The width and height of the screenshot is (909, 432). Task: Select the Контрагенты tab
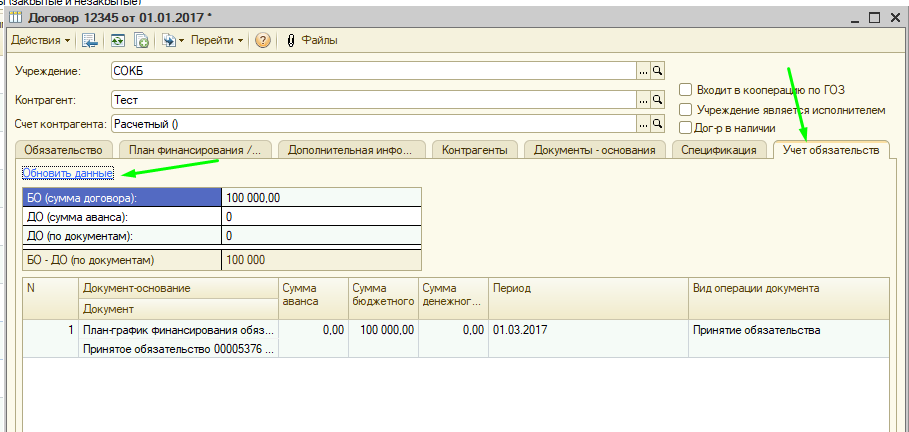point(475,150)
